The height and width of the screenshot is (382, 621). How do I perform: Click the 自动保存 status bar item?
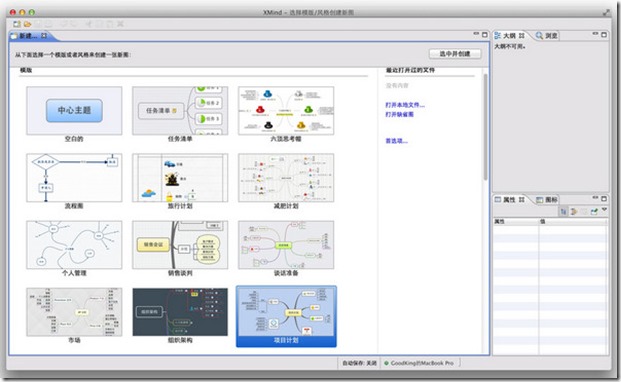coord(359,363)
